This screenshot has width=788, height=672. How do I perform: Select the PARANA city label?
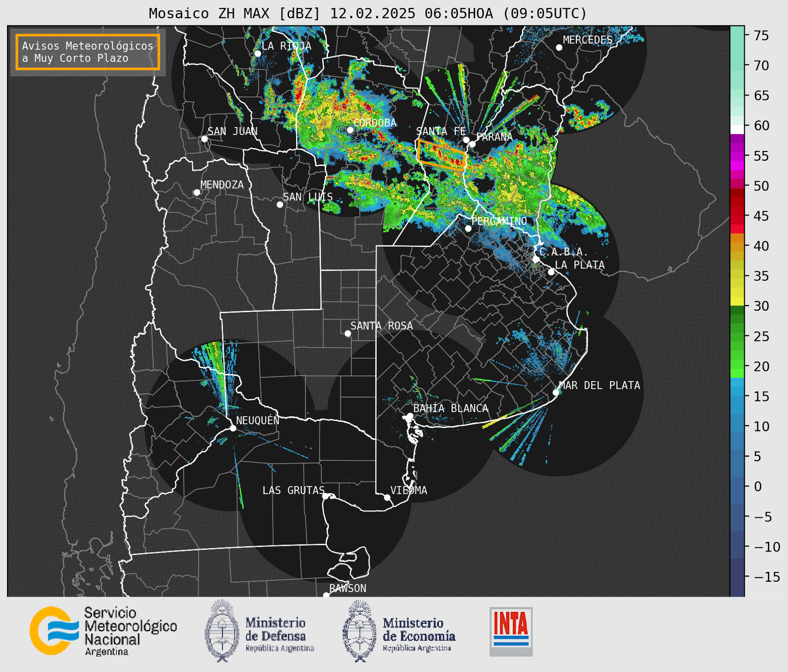[495, 137]
